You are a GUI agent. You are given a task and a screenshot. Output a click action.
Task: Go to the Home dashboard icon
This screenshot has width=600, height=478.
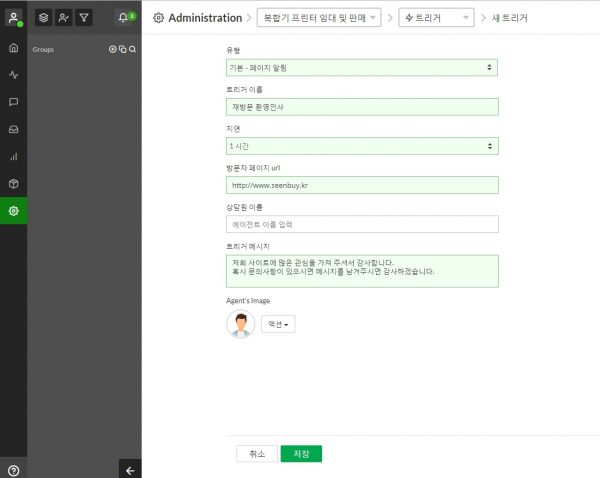tap(14, 48)
